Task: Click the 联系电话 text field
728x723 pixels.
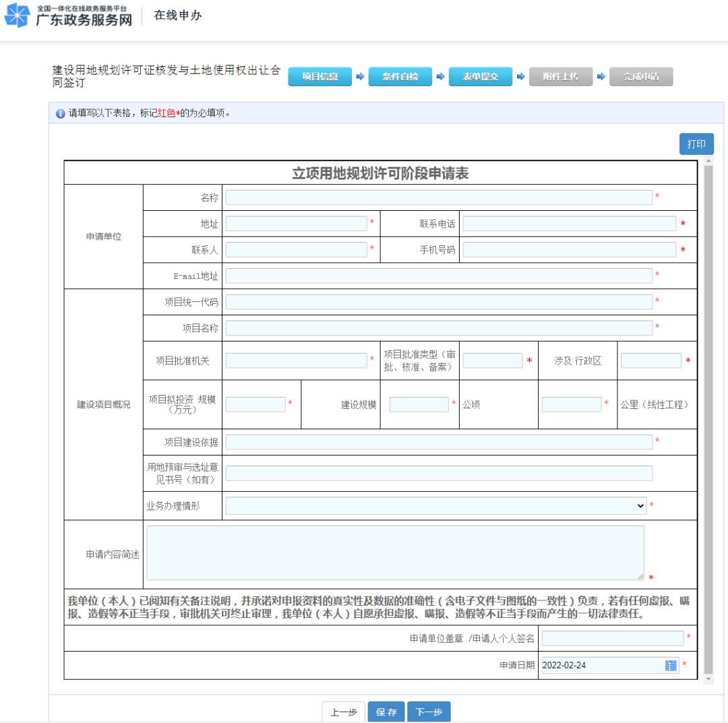Action: pyautogui.click(x=569, y=224)
